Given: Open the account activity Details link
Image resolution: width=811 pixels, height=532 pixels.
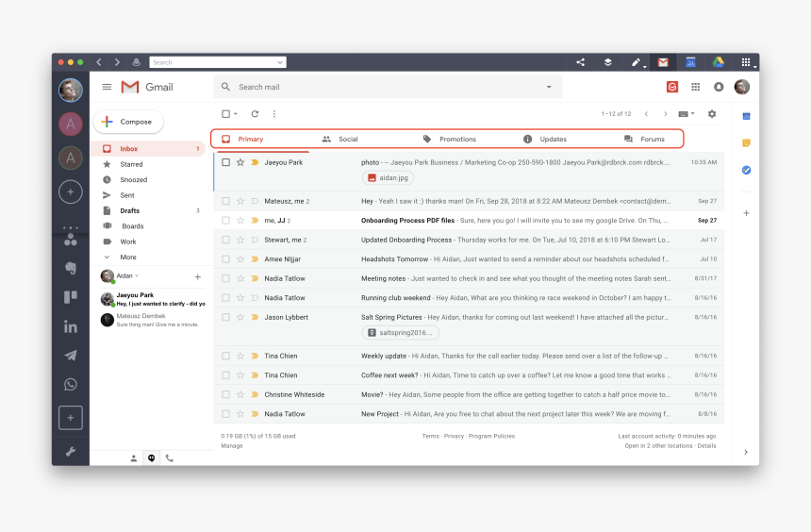Looking at the screenshot, I should tap(706, 445).
